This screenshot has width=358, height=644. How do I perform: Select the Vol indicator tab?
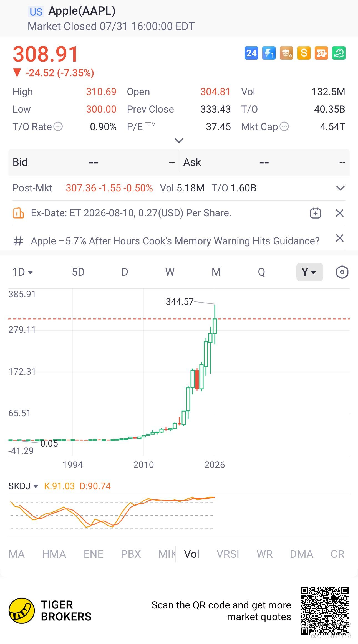click(x=192, y=554)
